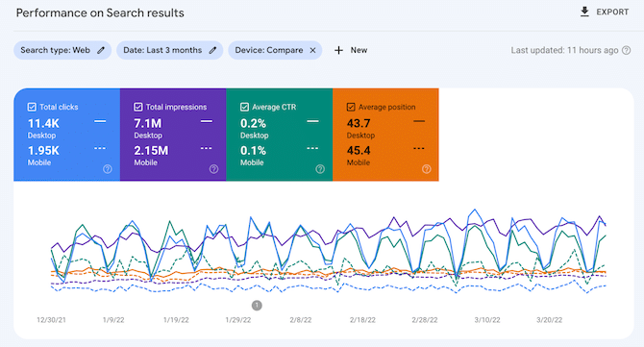Add a New filter

tap(359, 50)
